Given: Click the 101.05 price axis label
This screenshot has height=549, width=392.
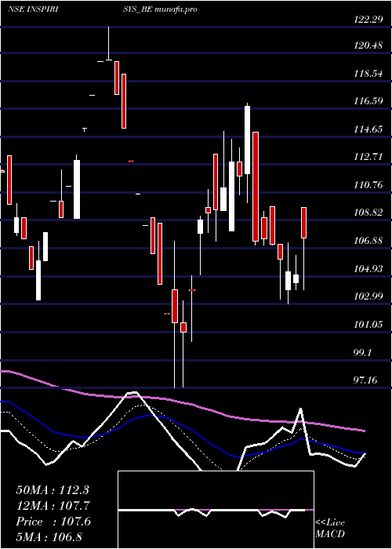Looking at the screenshot, I should pos(368,325).
